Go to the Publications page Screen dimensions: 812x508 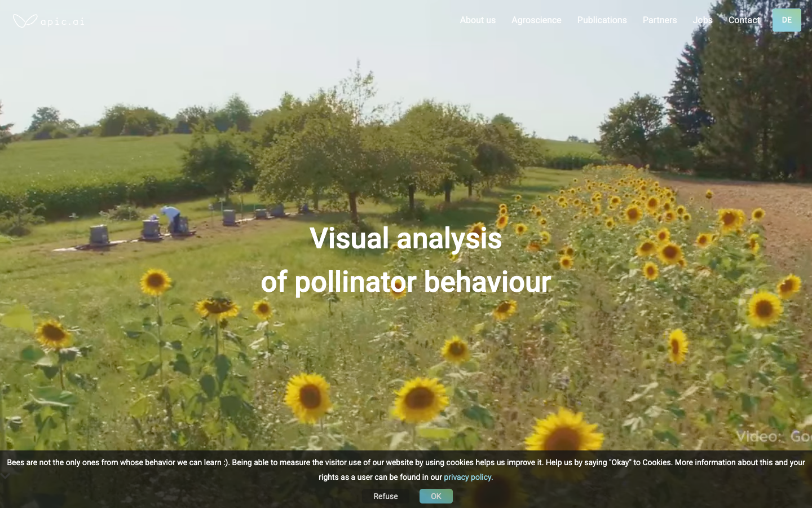point(602,20)
